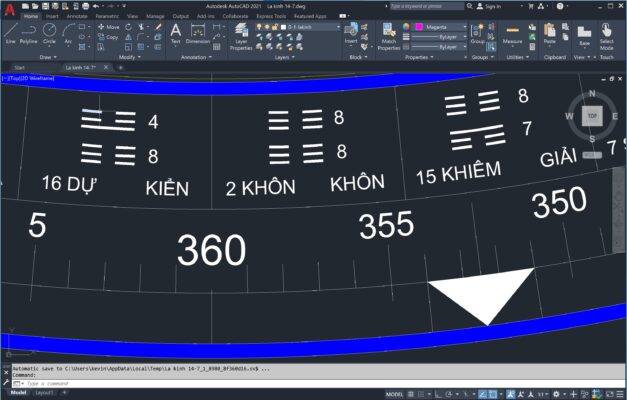Select the Measure utility

click(512, 34)
